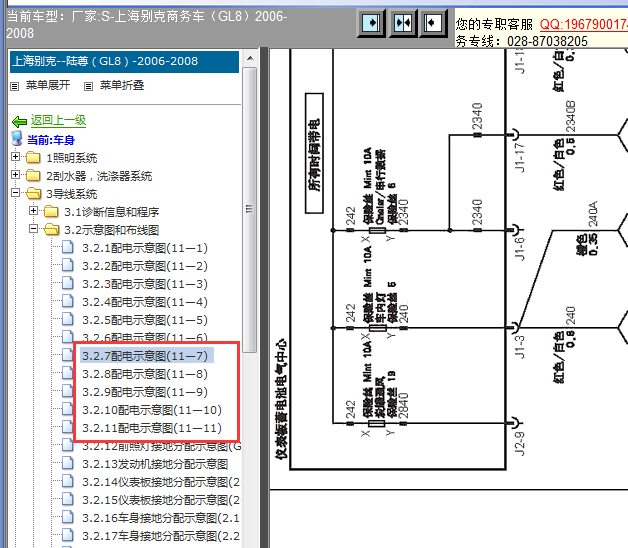Click the document icon of 3.2.5配电示意图(11—5)
628x548 pixels.
[x=68, y=319]
